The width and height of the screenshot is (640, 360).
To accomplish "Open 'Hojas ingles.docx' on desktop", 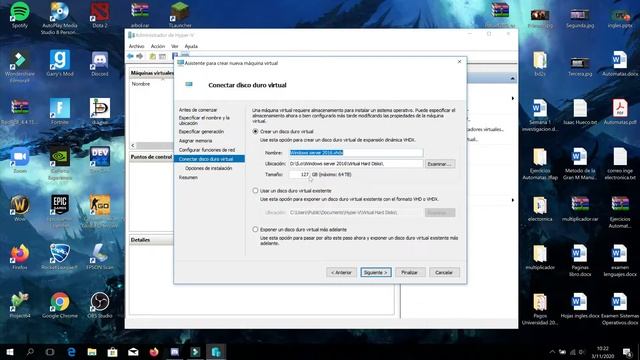I will [x=580, y=305].
